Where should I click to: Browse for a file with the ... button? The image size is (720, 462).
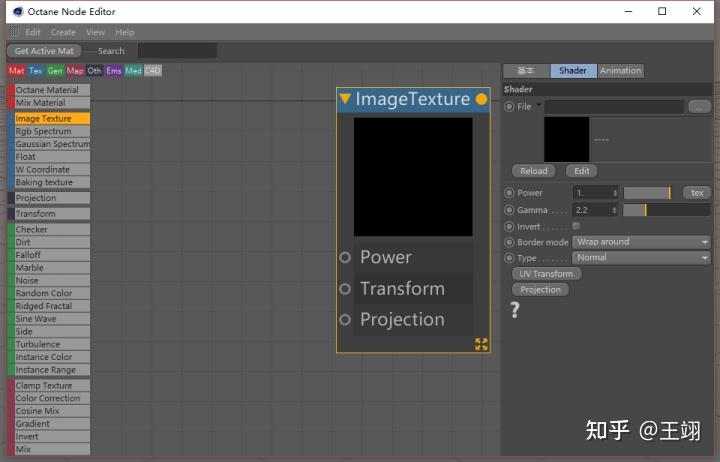699,106
